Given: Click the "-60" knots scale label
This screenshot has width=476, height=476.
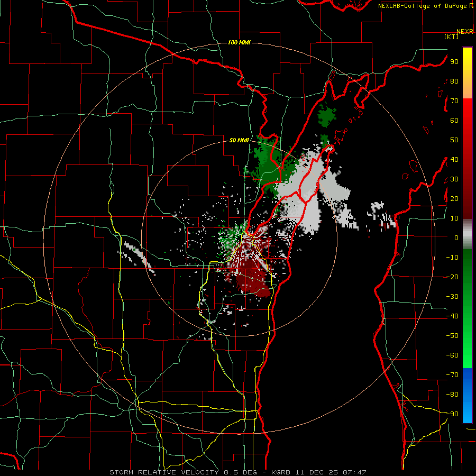Looking at the screenshot, I should click(x=452, y=355).
